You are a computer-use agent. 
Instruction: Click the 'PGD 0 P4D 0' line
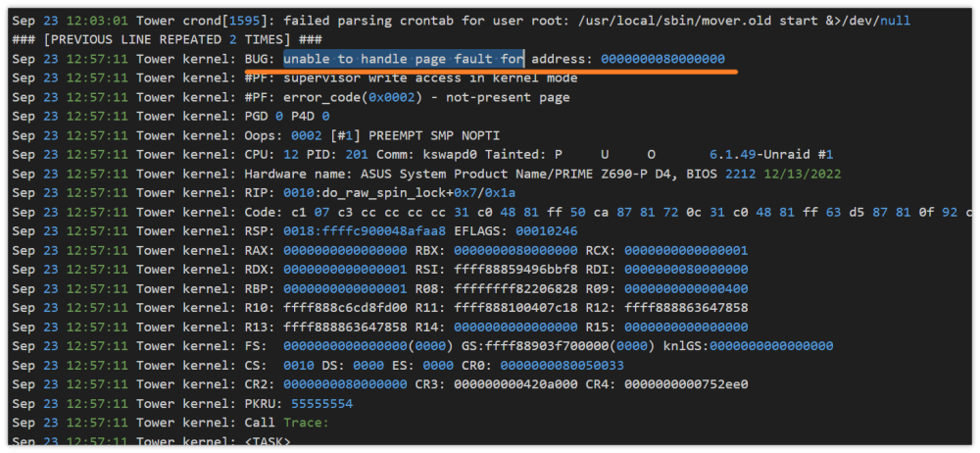(287, 117)
